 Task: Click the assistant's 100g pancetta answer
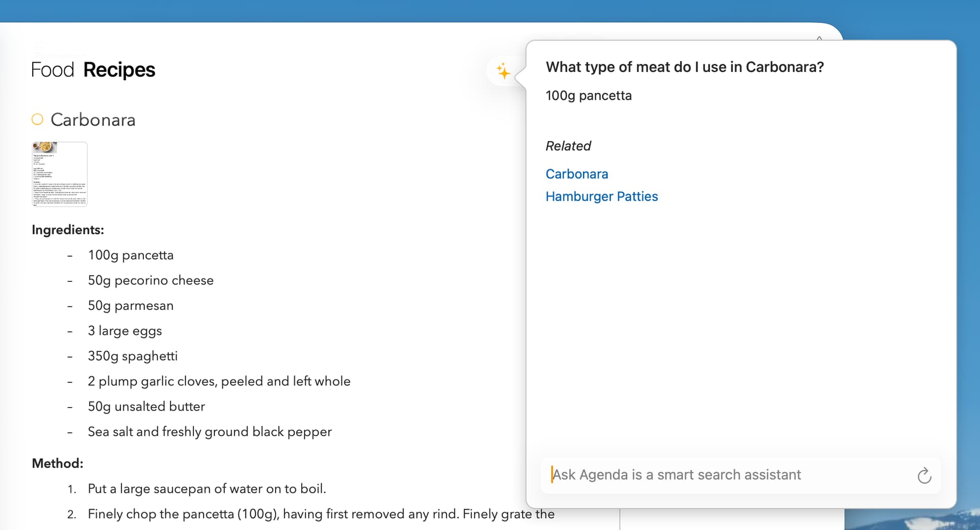pos(589,95)
